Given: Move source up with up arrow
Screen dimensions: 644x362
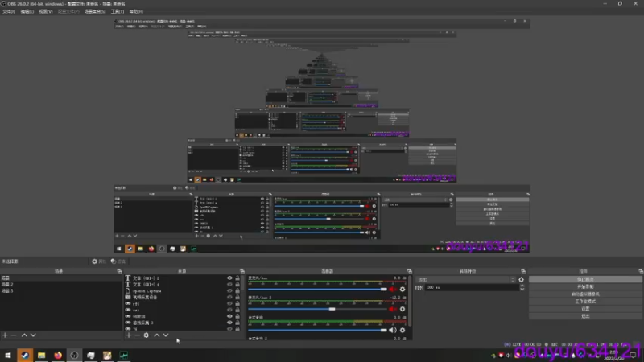Looking at the screenshot, I should tap(157, 335).
